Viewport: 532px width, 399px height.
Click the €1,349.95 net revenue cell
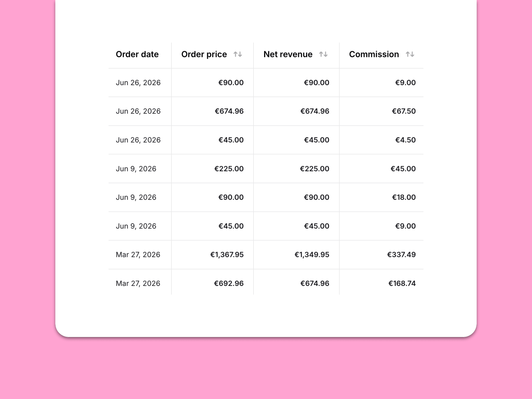(296, 255)
